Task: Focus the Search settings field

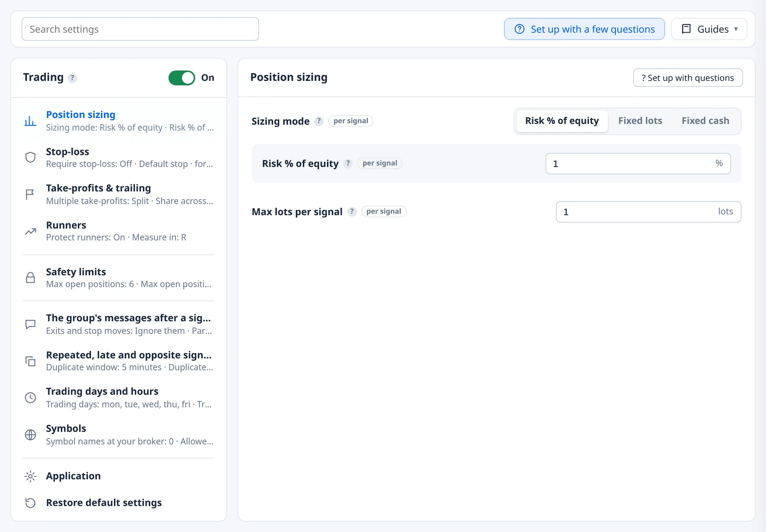Action: point(140,29)
